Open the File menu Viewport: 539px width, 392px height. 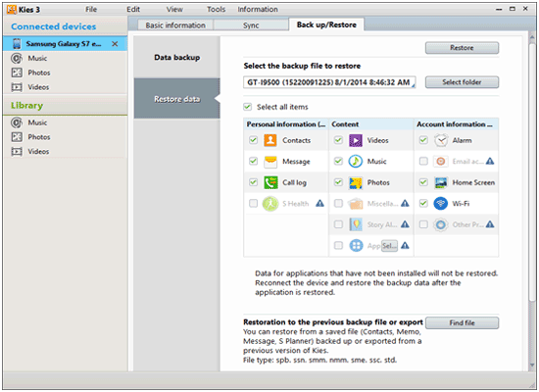click(x=91, y=9)
